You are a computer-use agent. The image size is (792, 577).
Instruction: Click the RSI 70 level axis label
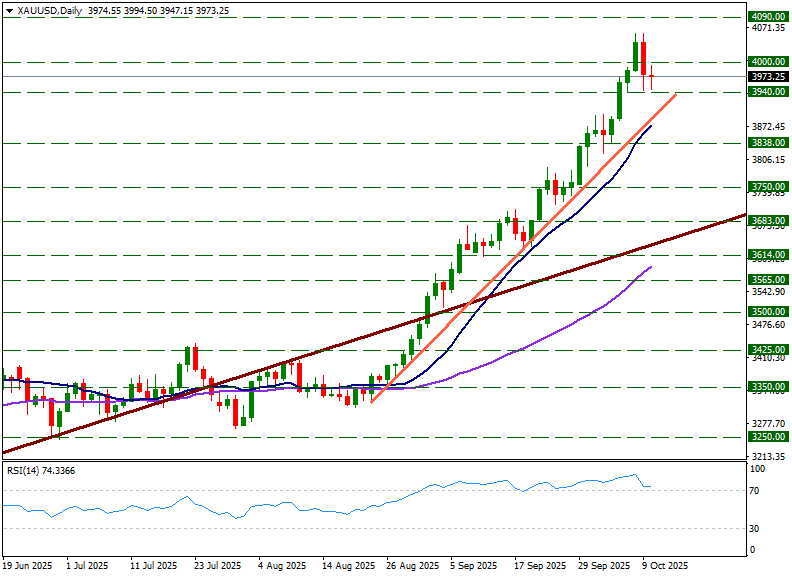point(756,491)
